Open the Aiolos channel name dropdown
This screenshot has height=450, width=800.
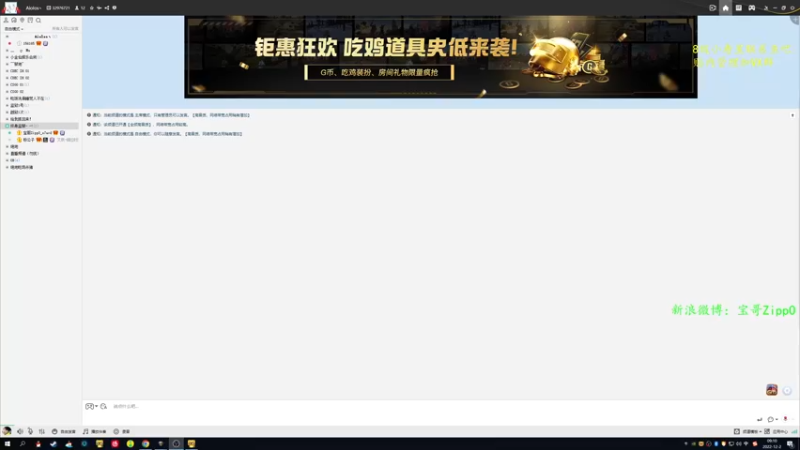pos(34,8)
